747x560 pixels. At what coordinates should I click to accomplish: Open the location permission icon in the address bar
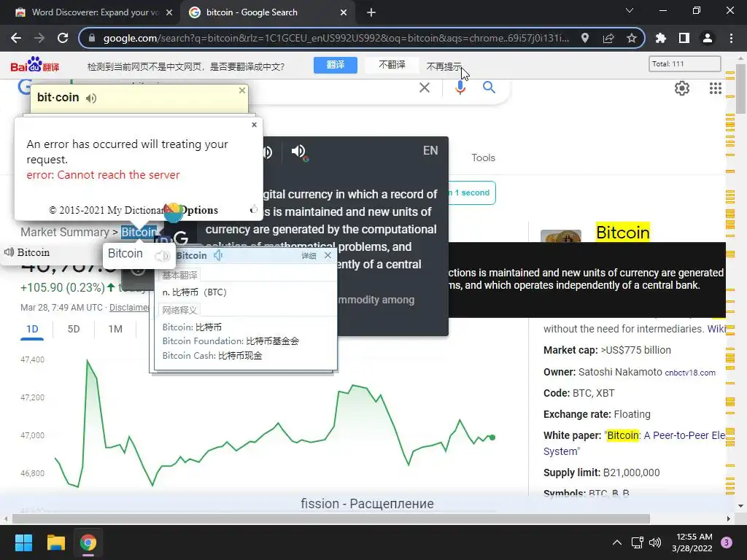(585, 38)
